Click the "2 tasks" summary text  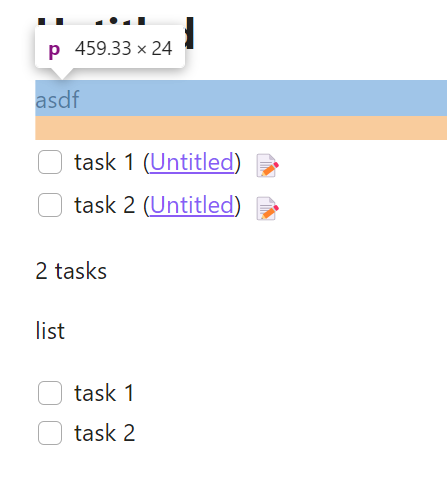click(x=71, y=271)
